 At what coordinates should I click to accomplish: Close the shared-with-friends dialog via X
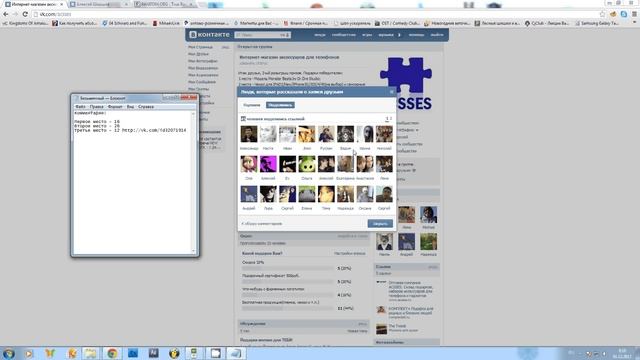coord(391,92)
